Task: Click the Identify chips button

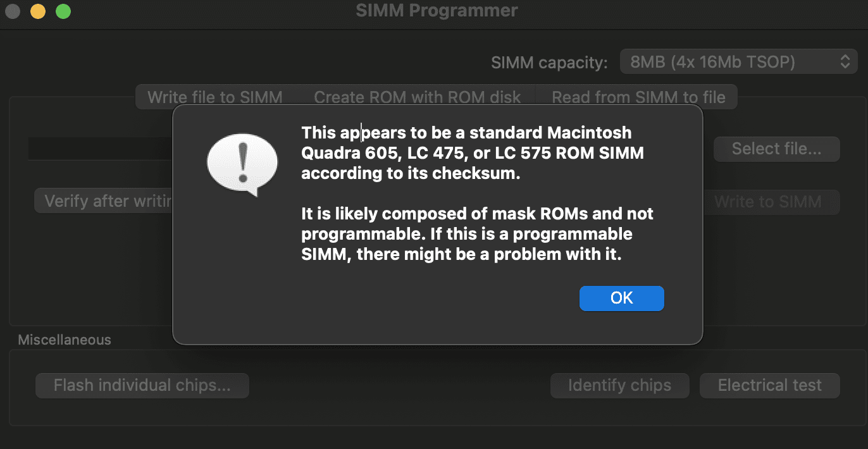Action: (619, 385)
